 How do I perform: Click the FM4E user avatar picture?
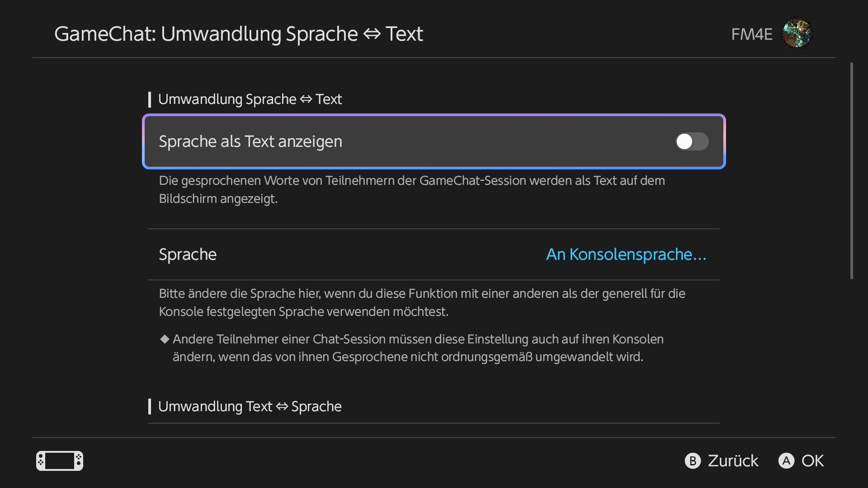pos(797,33)
